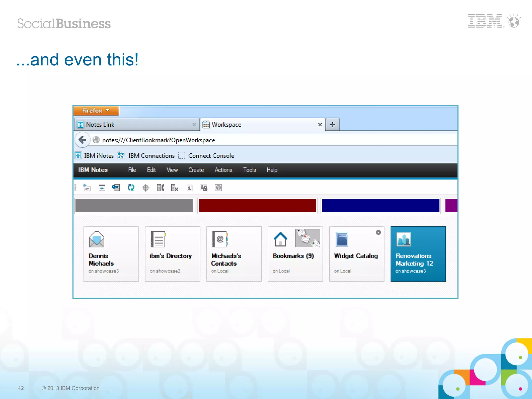
Task: Click the crosshair target toolbar icon
Action: click(146, 188)
